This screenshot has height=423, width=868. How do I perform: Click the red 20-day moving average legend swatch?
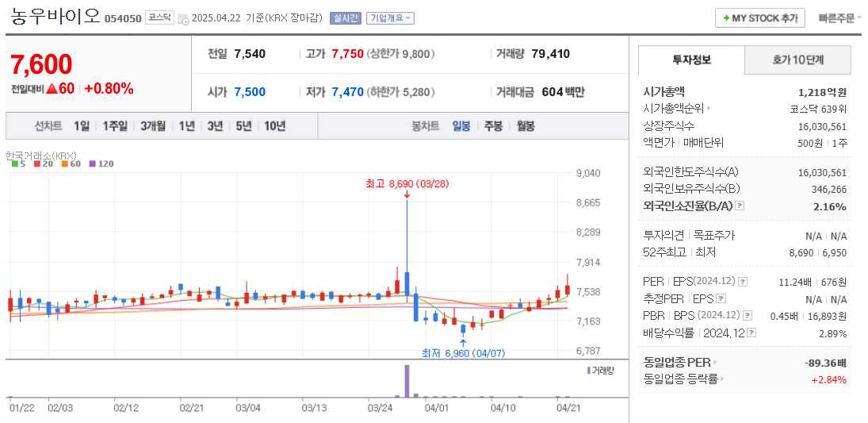36,163
